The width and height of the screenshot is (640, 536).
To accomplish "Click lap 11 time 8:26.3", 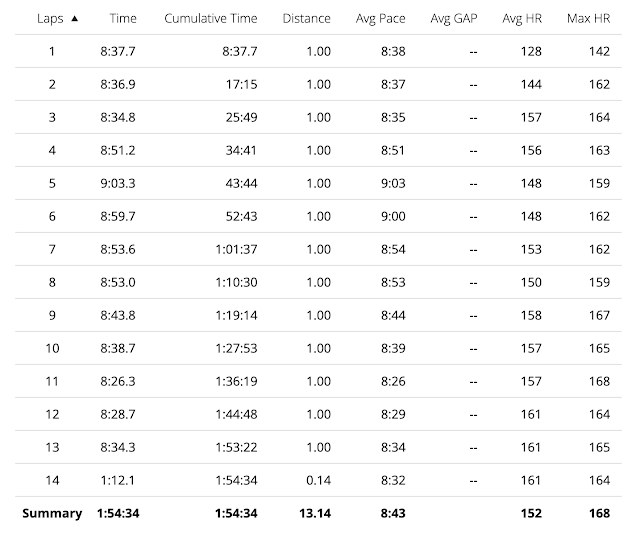I will click(x=116, y=381).
